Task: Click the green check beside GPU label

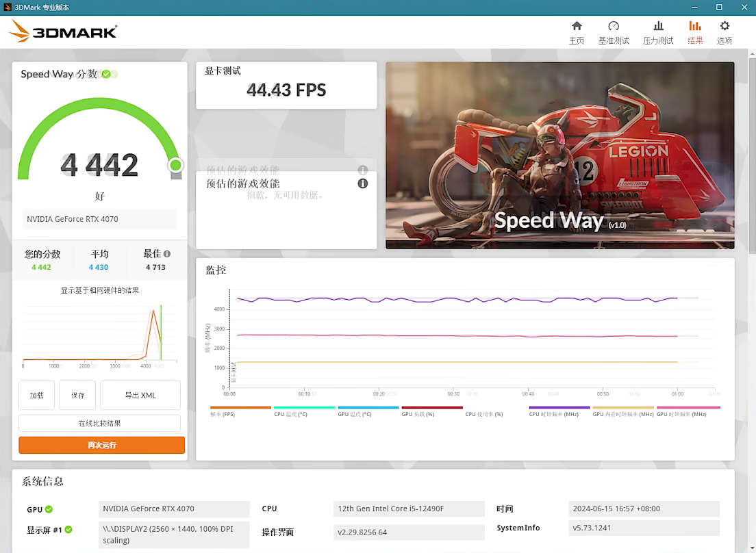Action: coord(49,509)
